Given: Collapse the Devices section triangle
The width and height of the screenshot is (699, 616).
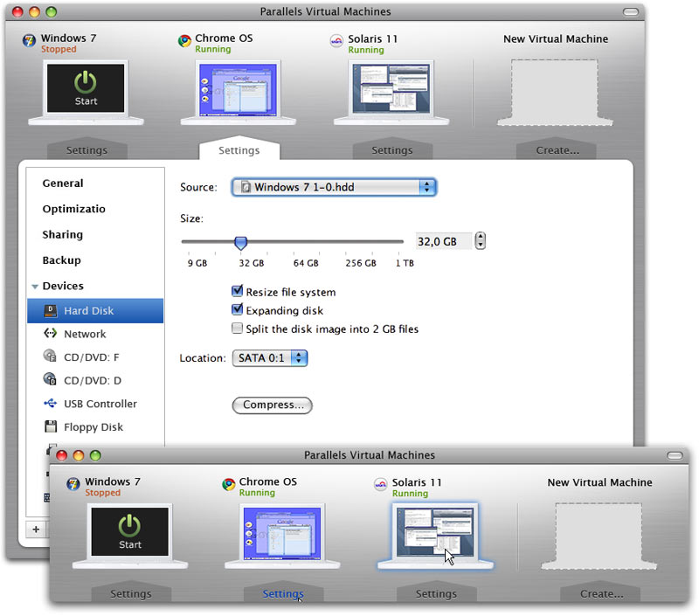Looking at the screenshot, I should click(35, 287).
